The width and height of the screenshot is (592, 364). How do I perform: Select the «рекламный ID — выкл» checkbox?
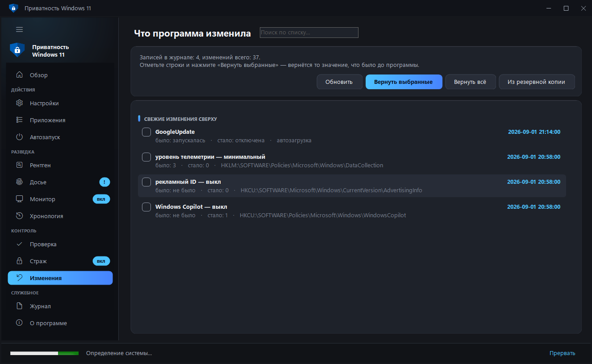(x=146, y=182)
